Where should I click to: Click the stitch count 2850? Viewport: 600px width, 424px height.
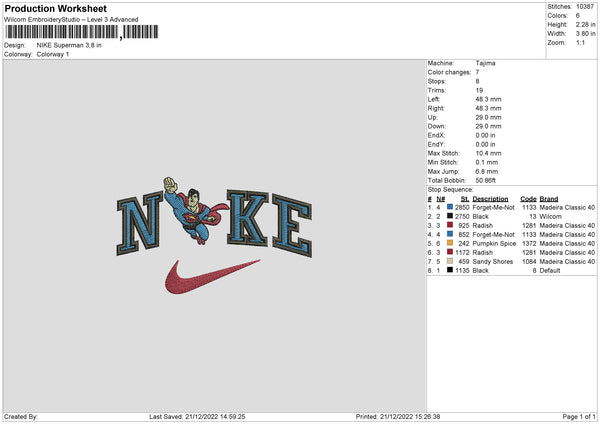(x=462, y=207)
